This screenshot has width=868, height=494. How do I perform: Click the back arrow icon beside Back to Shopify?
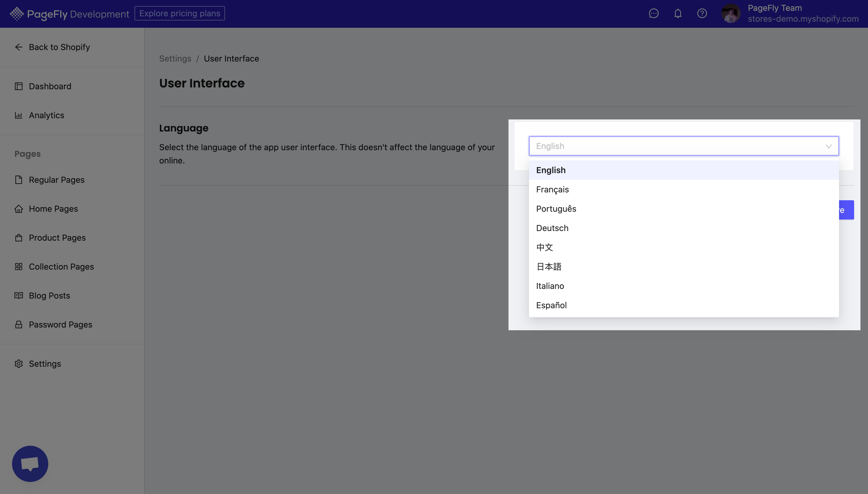pos(19,47)
